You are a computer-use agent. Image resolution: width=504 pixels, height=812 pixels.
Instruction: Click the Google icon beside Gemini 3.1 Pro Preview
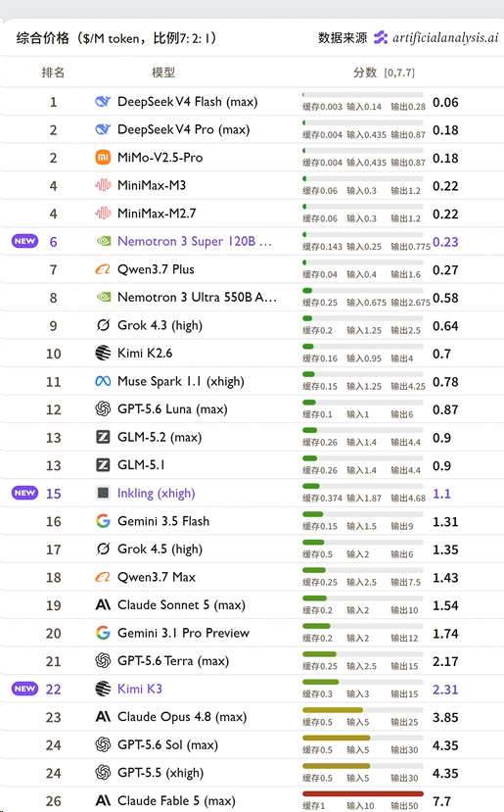[103, 633]
